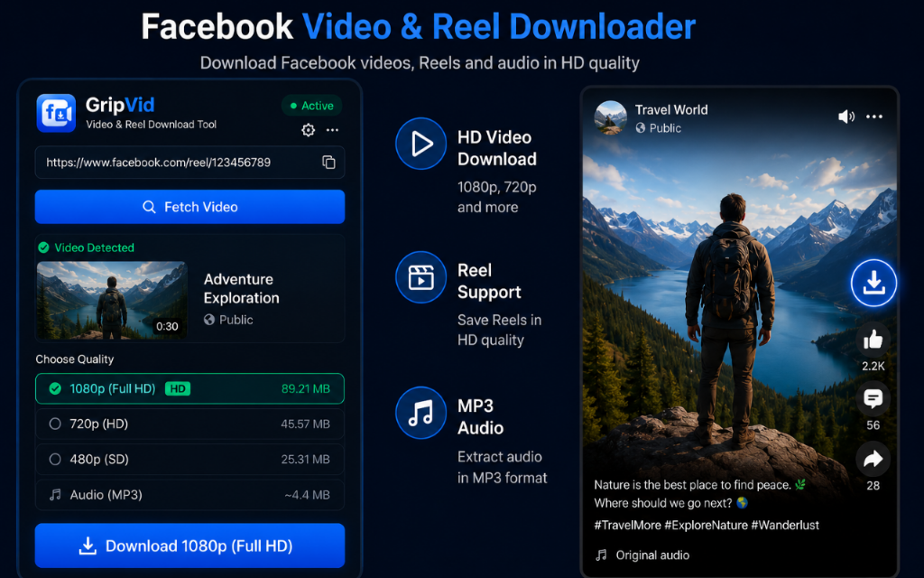Image resolution: width=924 pixels, height=578 pixels.
Task: Click the green HD badge on 1080p row
Action: tap(178, 388)
